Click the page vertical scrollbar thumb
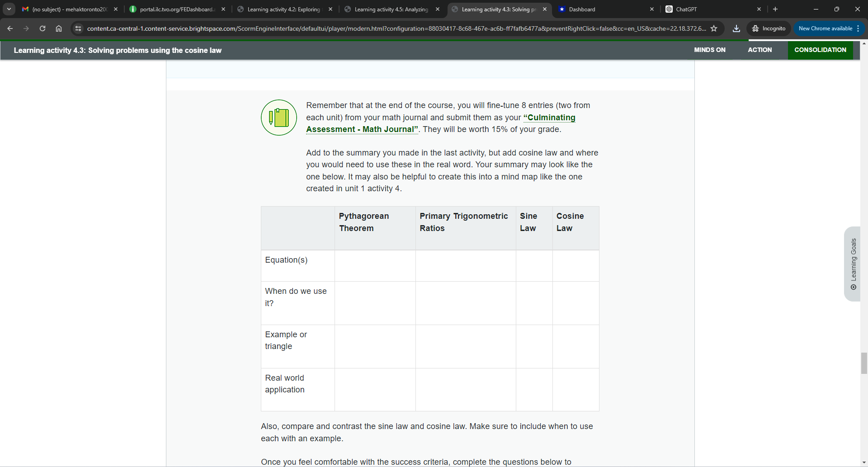868x467 pixels. [x=864, y=363]
